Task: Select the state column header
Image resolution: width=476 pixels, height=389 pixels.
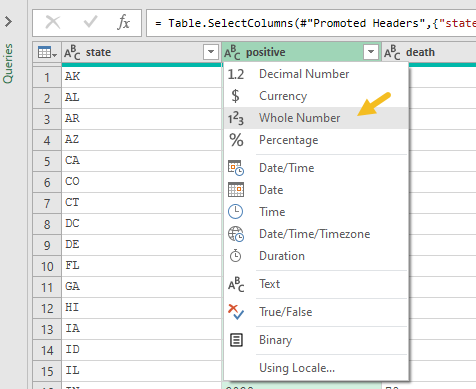Action: click(142, 52)
